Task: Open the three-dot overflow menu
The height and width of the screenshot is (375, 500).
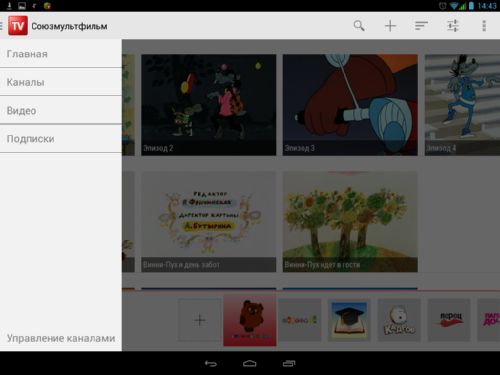Action: click(x=484, y=26)
